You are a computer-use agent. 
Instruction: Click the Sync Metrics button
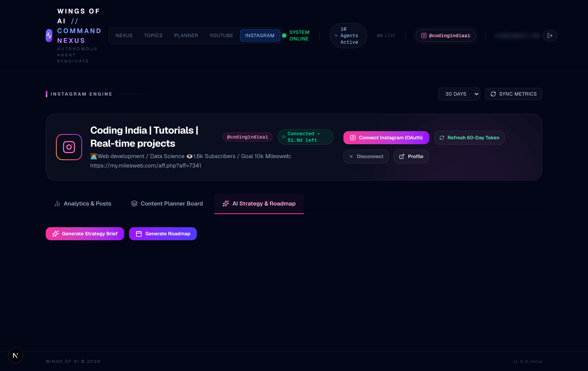513,94
